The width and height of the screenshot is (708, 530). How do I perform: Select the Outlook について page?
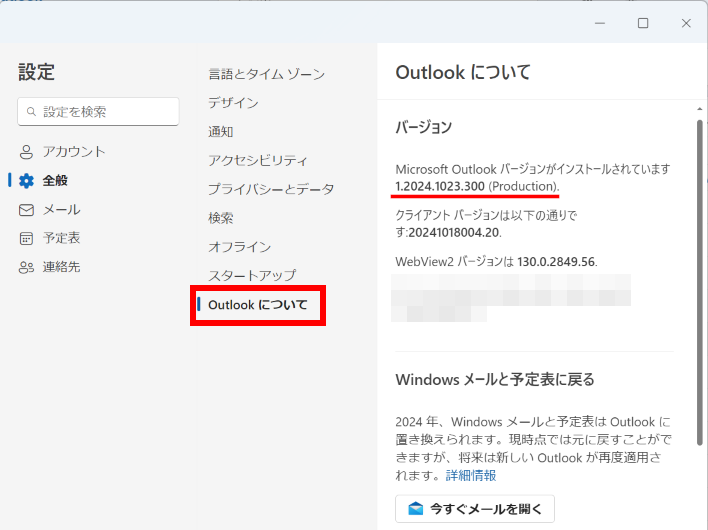257,305
